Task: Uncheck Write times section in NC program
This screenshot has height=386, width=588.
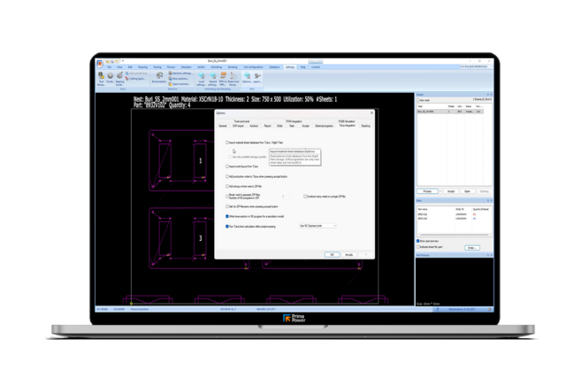Action: [x=227, y=217]
